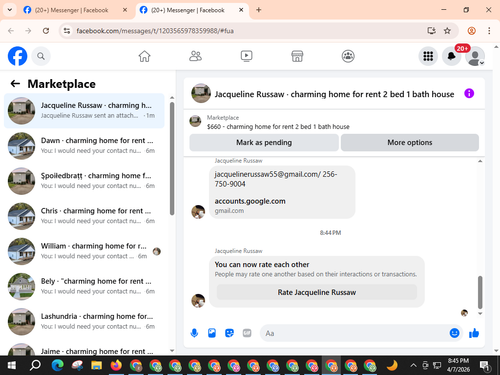The height and width of the screenshot is (375, 500).
Task: Open the accounts.google.com link preview
Action: [250, 205]
